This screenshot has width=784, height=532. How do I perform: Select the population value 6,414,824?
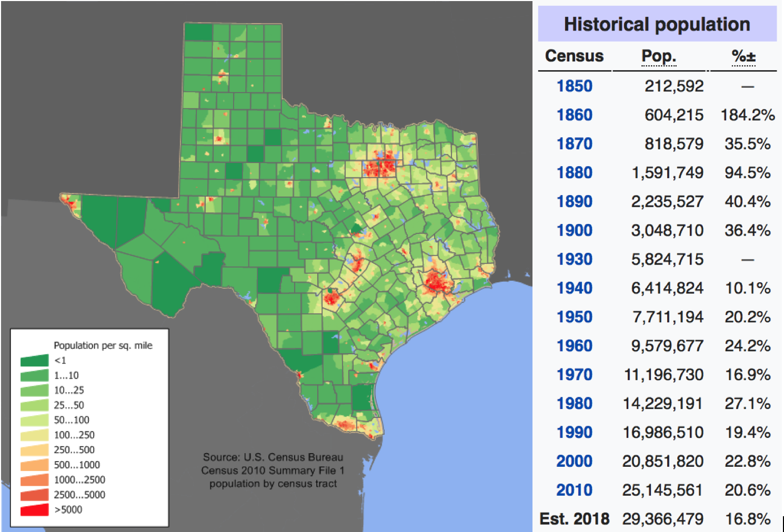click(x=667, y=289)
